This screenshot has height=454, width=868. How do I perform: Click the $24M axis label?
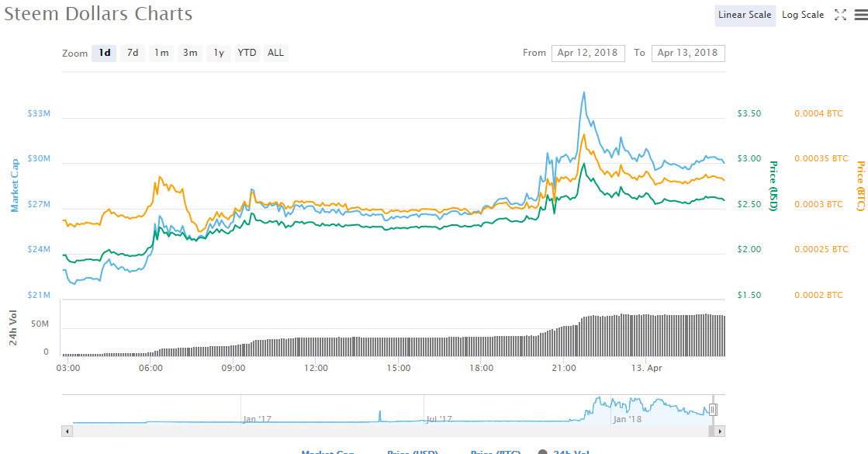39,249
